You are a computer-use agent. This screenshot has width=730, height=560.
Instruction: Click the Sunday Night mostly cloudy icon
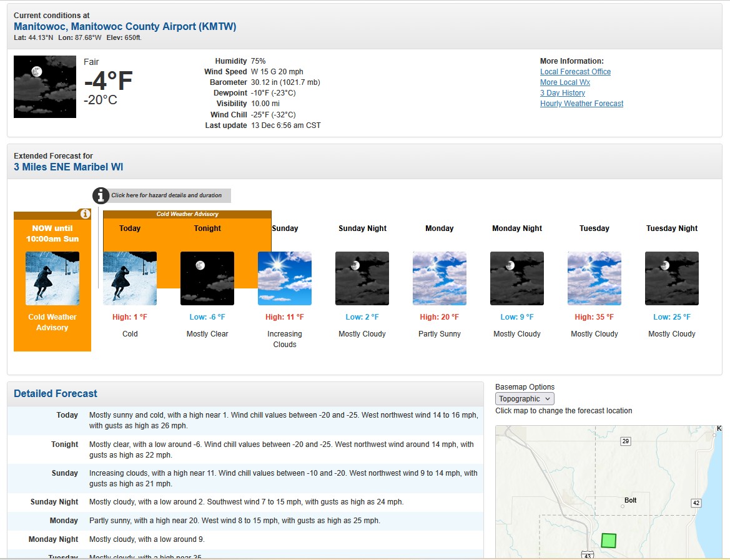(362, 278)
